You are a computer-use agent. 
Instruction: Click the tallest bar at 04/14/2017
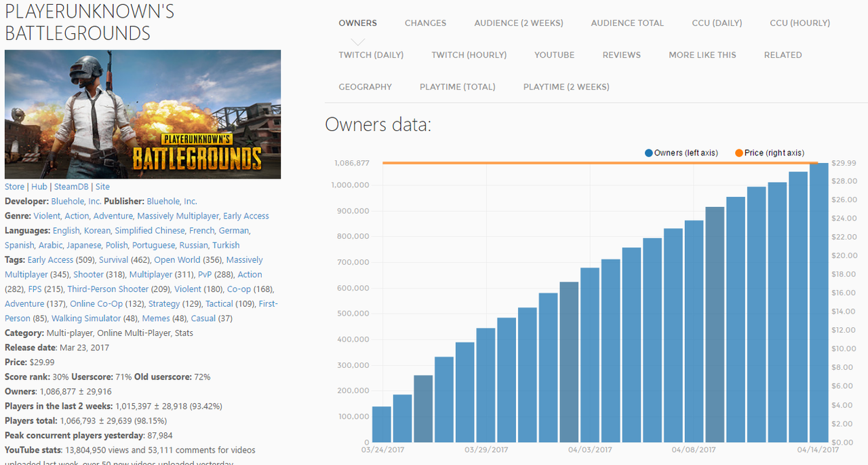click(x=818, y=302)
